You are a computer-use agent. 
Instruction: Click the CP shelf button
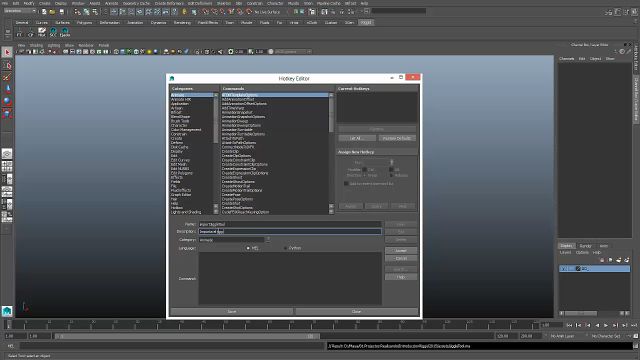[x=30, y=32]
